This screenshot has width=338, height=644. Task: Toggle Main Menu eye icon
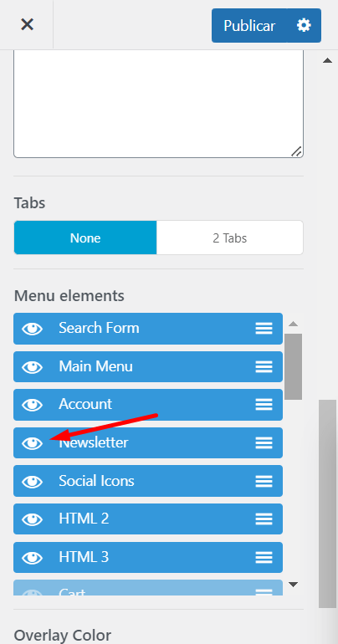pos(32,367)
